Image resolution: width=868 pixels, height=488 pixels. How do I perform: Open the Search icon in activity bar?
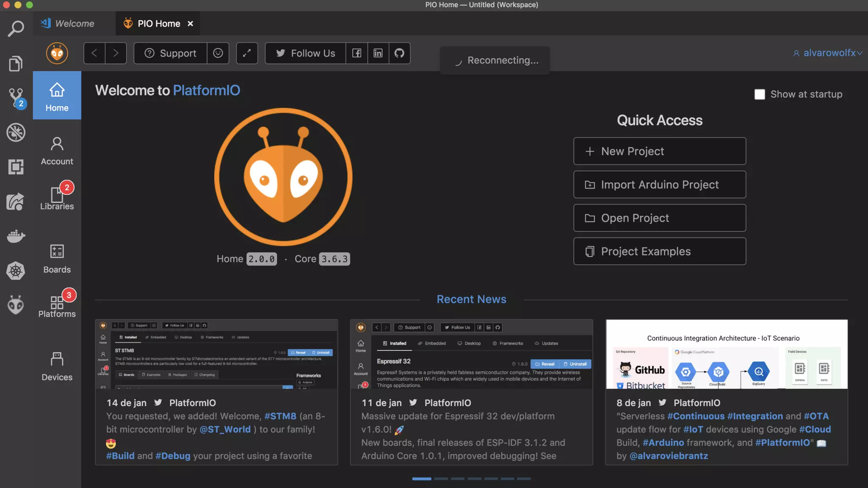[x=16, y=29]
